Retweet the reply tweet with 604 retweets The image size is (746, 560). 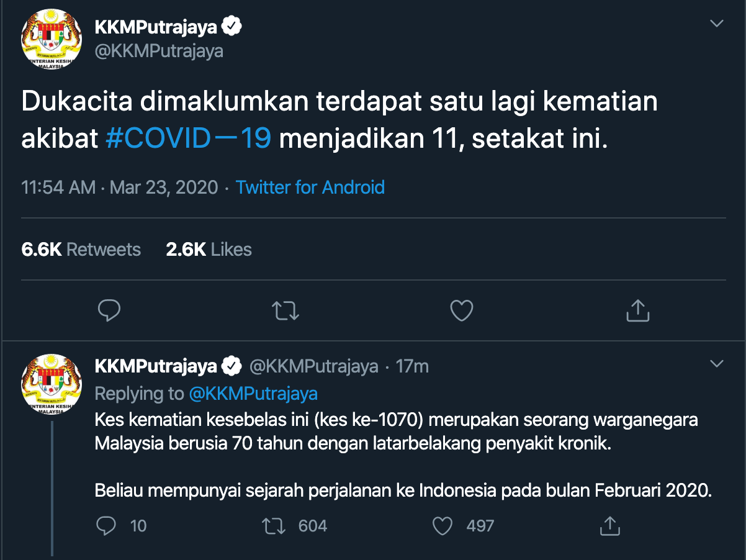(274, 526)
